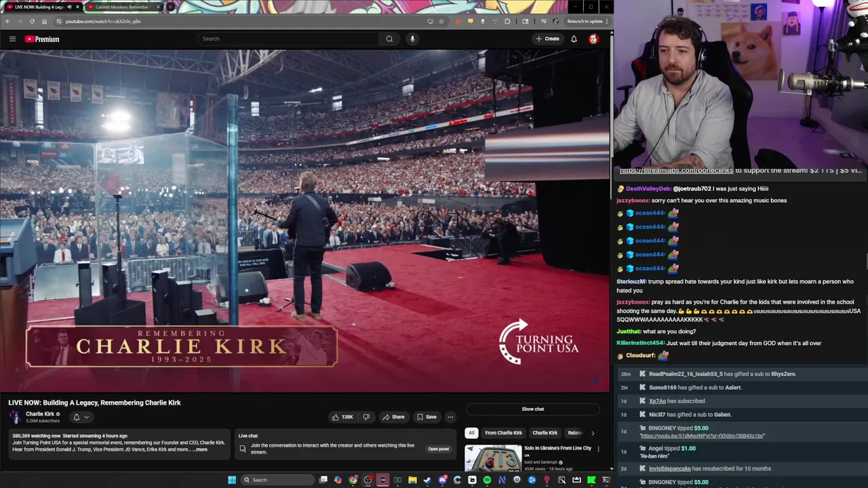The height and width of the screenshot is (488, 868).
Task: Open Spotify from the taskbar
Action: (487, 480)
